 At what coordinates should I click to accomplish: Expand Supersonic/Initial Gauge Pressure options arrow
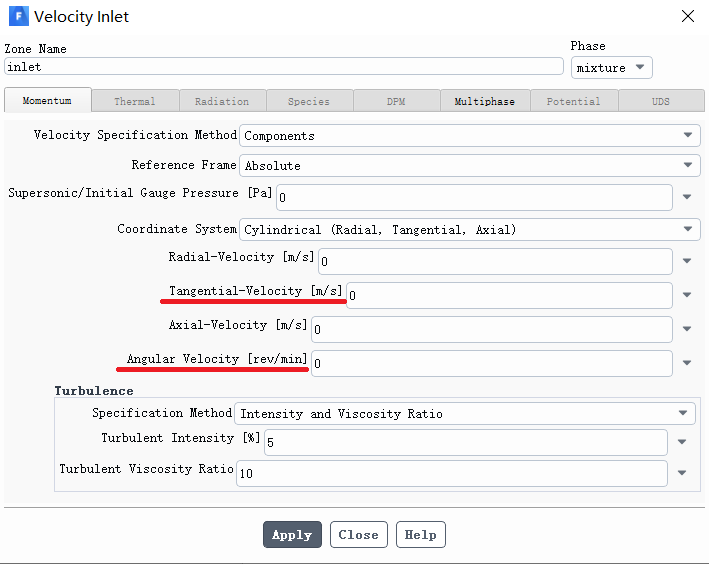point(687,198)
